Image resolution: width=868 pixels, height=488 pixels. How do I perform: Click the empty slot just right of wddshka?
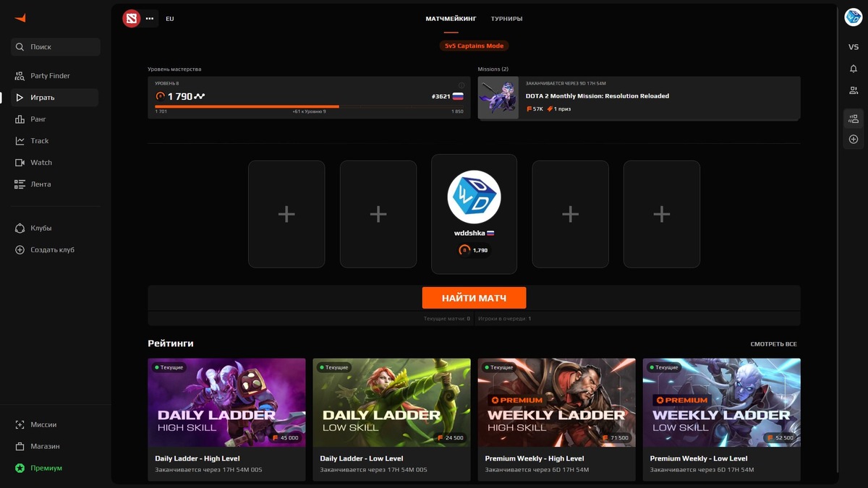(x=570, y=214)
